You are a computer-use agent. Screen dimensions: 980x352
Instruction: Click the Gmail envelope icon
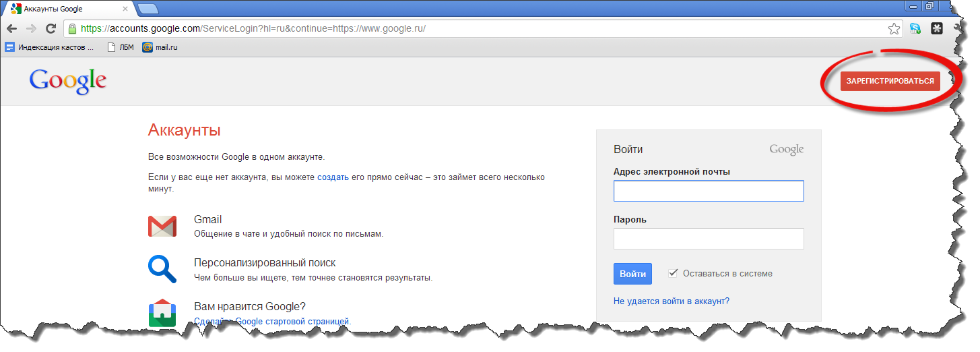coord(162,226)
